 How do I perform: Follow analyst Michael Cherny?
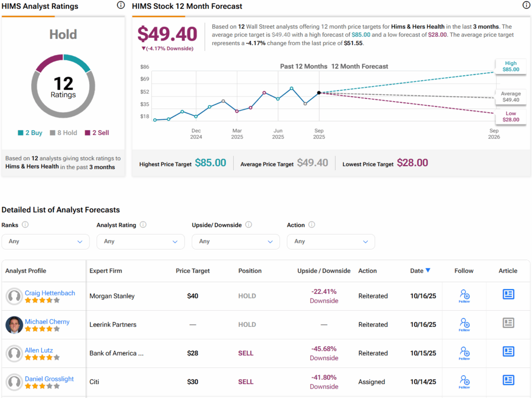click(x=464, y=324)
